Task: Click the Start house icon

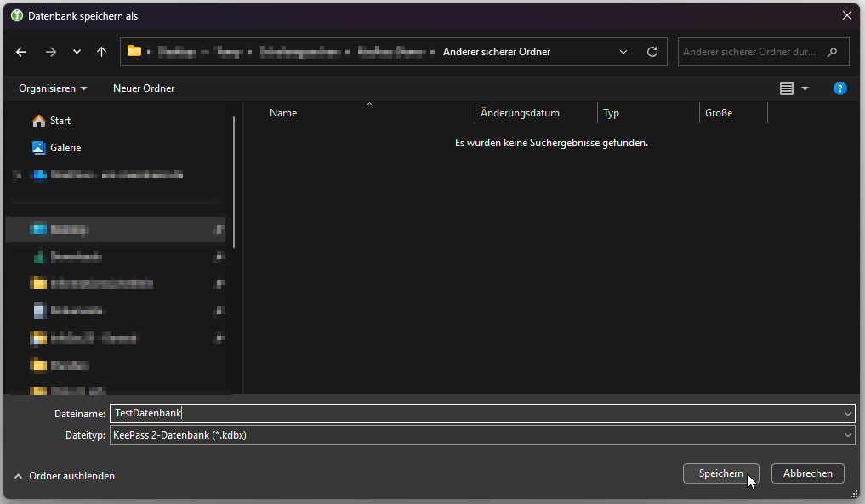Action: (x=38, y=121)
